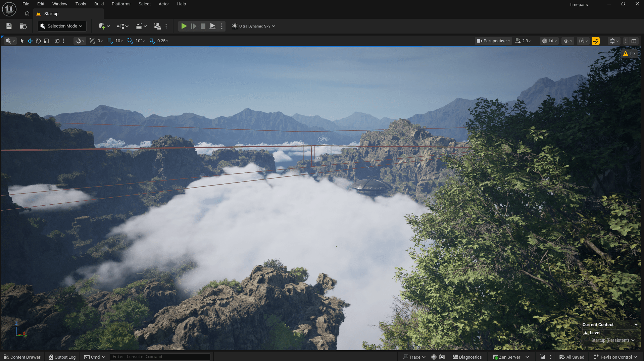Activate the Translate move gizmo tool
This screenshot has height=361, width=644.
(30, 41)
